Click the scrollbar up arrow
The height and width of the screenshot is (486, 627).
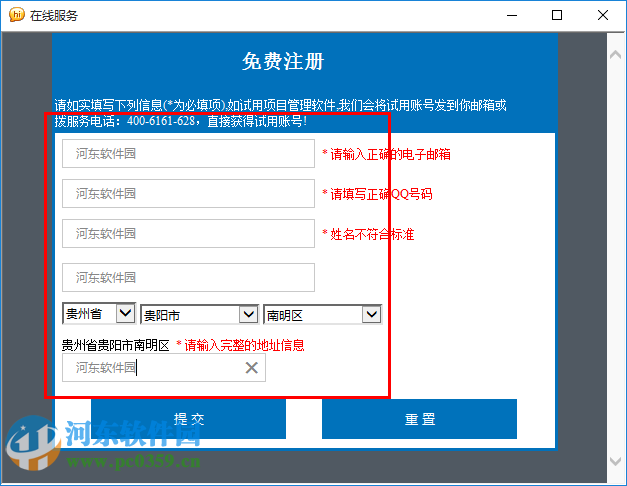[615, 55]
